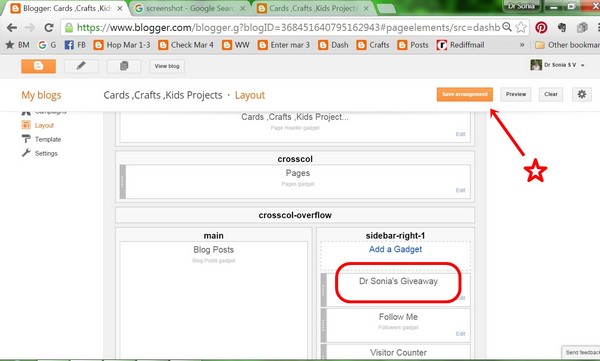
Task: Click Save arrangement button
Action: 465,94
